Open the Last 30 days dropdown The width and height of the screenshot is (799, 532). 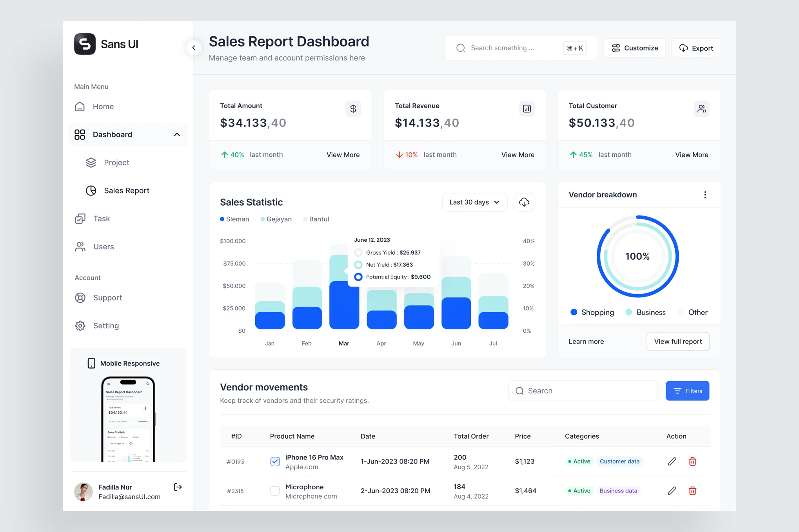click(474, 202)
